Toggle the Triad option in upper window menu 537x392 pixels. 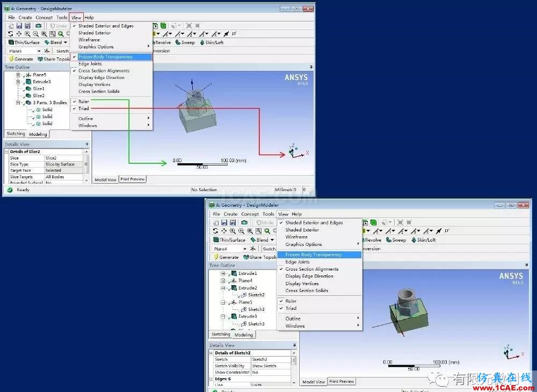(111, 108)
